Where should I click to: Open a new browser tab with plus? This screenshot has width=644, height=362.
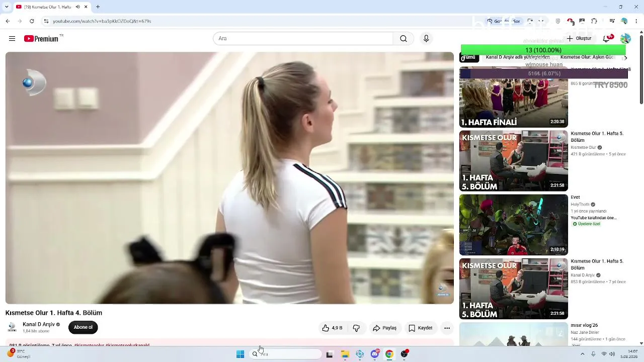pos(98,7)
